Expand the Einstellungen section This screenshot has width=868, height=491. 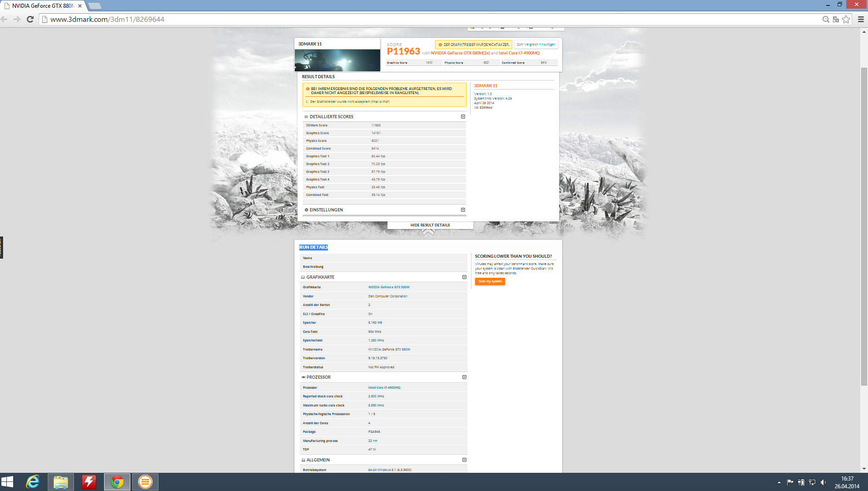[x=463, y=210]
